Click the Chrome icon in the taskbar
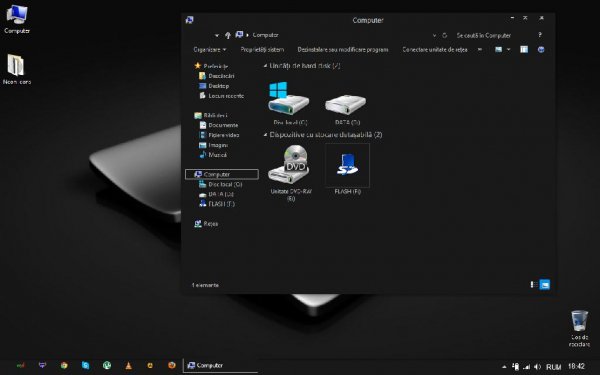Image resolution: width=600 pixels, height=375 pixels. (64, 365)
